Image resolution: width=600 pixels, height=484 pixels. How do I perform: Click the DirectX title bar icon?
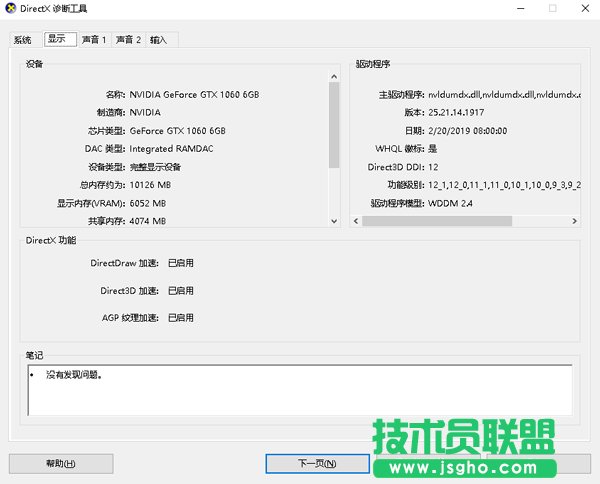click(x=11, y=8)
